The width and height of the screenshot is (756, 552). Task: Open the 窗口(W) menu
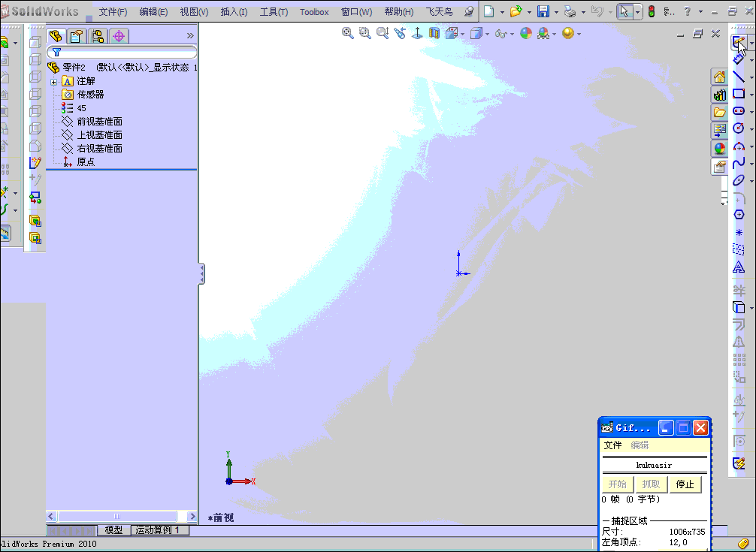tap(357, 11)
